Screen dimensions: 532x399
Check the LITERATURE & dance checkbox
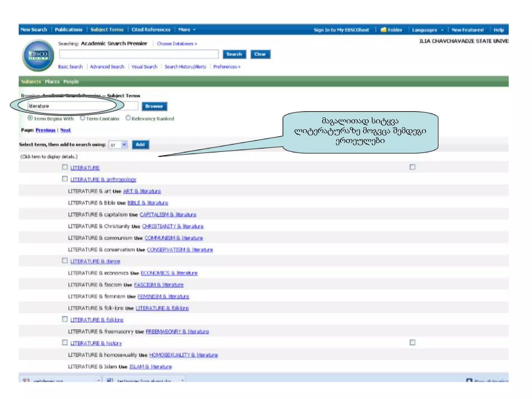pos(65,261)
